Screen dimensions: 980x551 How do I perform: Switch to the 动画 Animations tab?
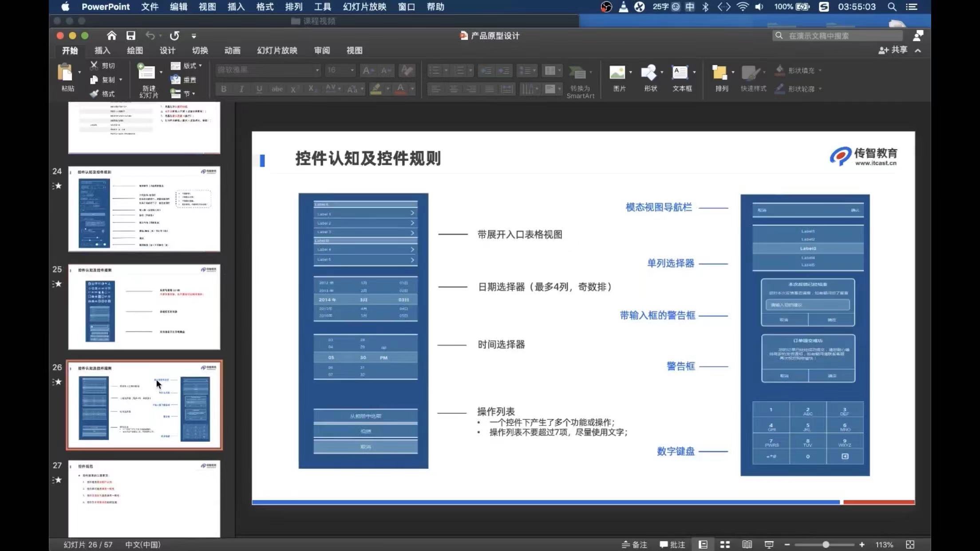[232, 51]
